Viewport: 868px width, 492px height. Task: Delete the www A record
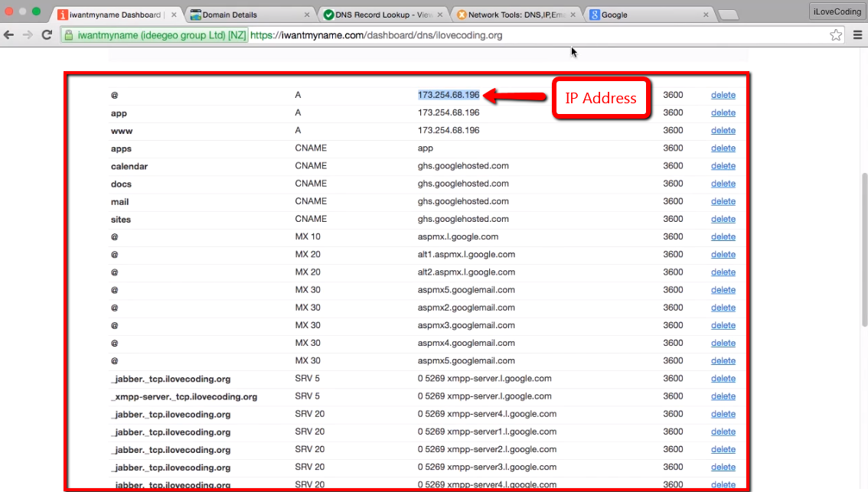coord(723,131)
